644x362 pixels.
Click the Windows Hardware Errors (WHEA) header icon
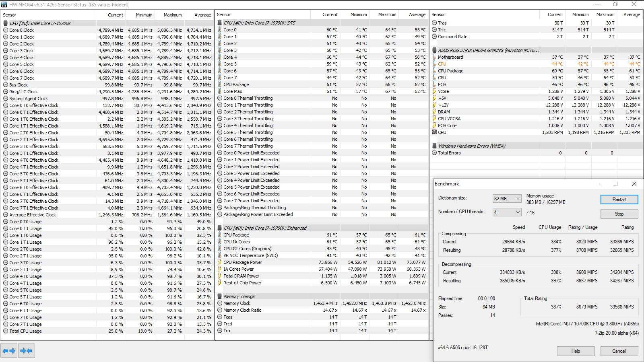434,146
